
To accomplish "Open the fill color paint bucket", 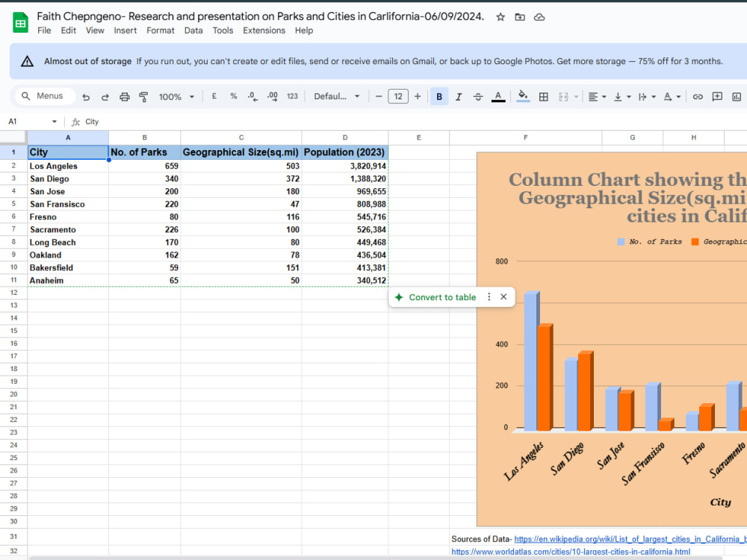I will click(x=523, y=96).
